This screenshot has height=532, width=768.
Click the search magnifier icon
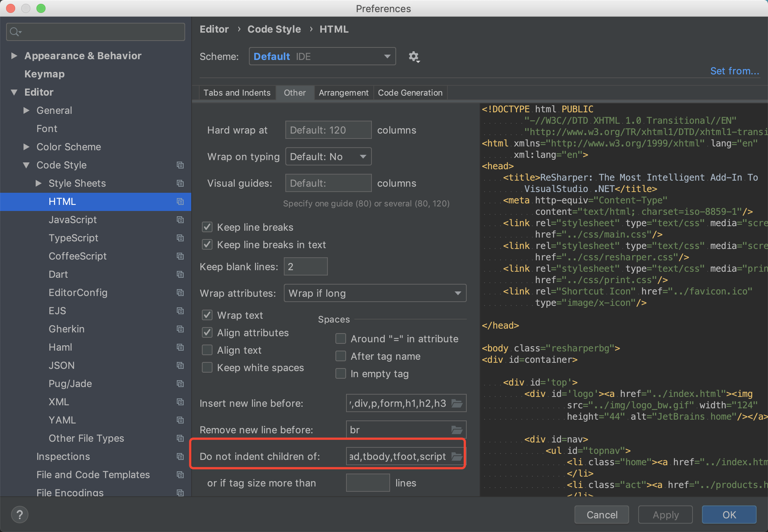(15, 32)
